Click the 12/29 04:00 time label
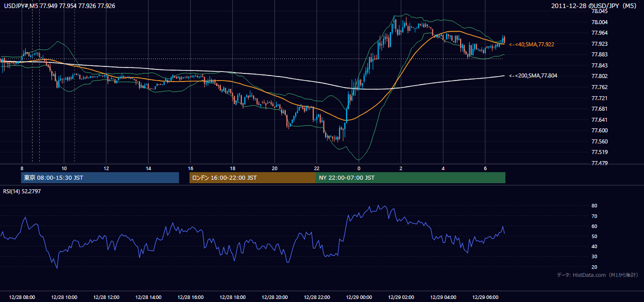This screenshot has height=302, width=644. point(443,297)
